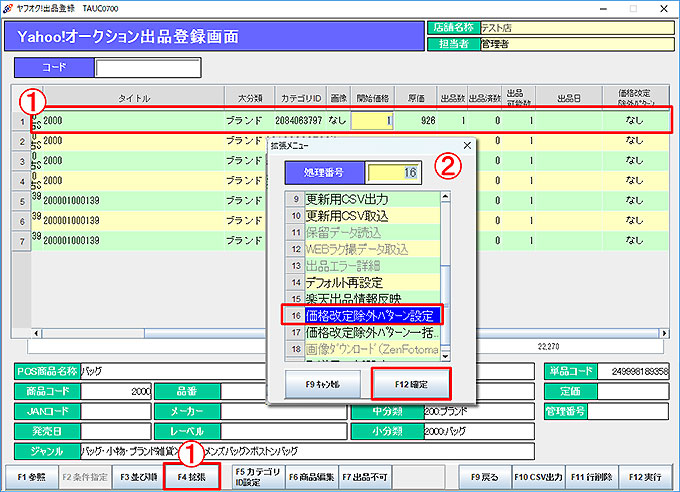This screenshot has width=680, height=492.
Task: Click menu list scroll down arrow
Action: coord(445,357)
